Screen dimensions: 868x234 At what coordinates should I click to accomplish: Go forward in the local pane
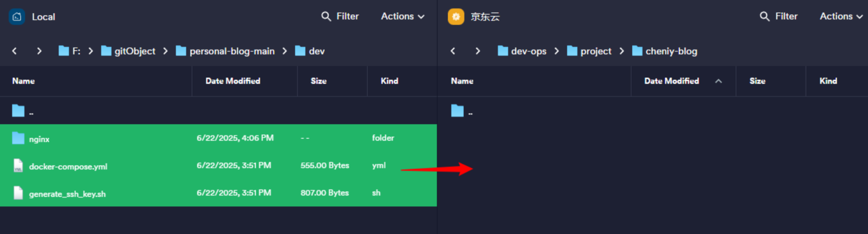39,51
